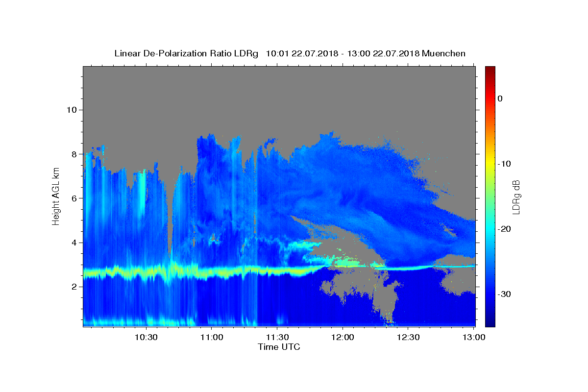Click the 10:30 time tick label
This screenshot has height=392, width=588.
click(x=146, y=337)
